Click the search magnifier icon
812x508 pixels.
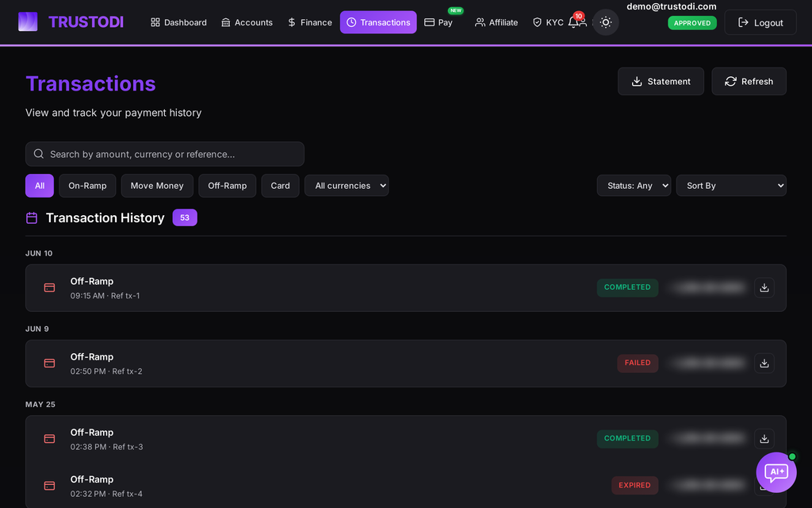39,154
